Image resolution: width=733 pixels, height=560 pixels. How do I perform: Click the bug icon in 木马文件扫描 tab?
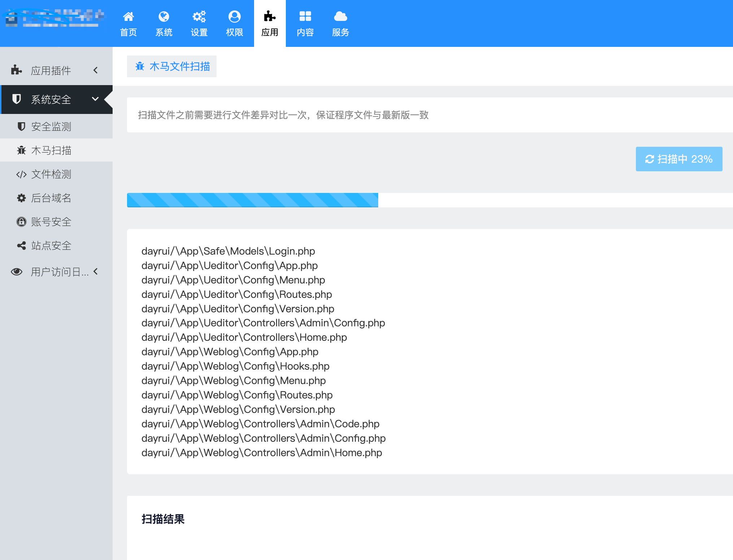click(x=140, y=66)
